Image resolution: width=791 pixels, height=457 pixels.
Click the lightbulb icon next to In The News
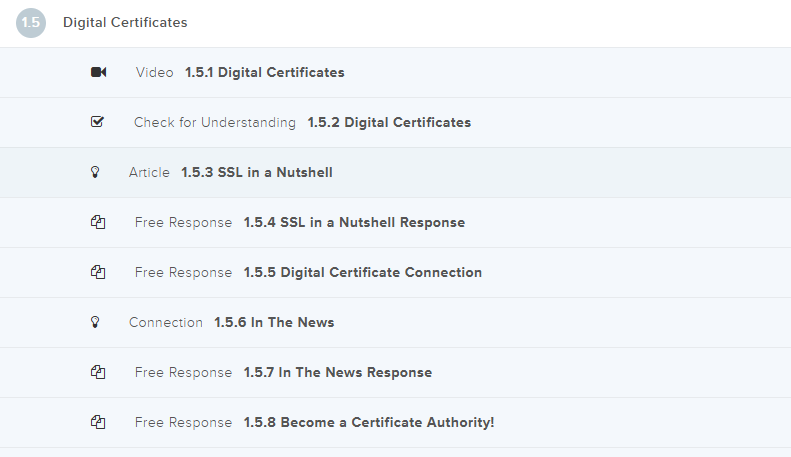pyautogui.click(x=96, y=322)
